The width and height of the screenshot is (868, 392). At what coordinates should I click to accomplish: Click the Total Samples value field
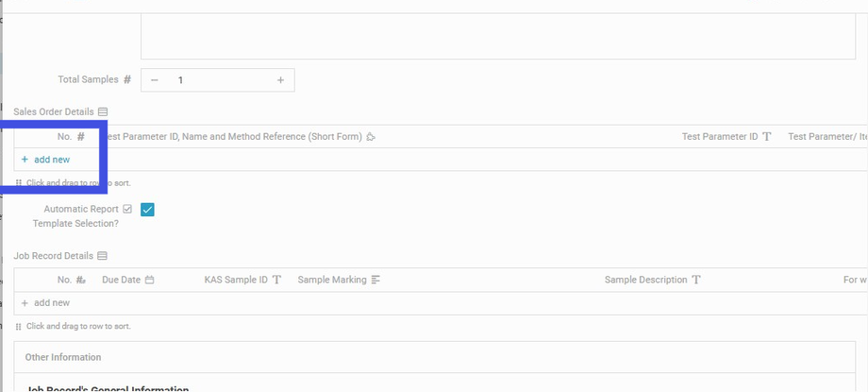point(218,80)
